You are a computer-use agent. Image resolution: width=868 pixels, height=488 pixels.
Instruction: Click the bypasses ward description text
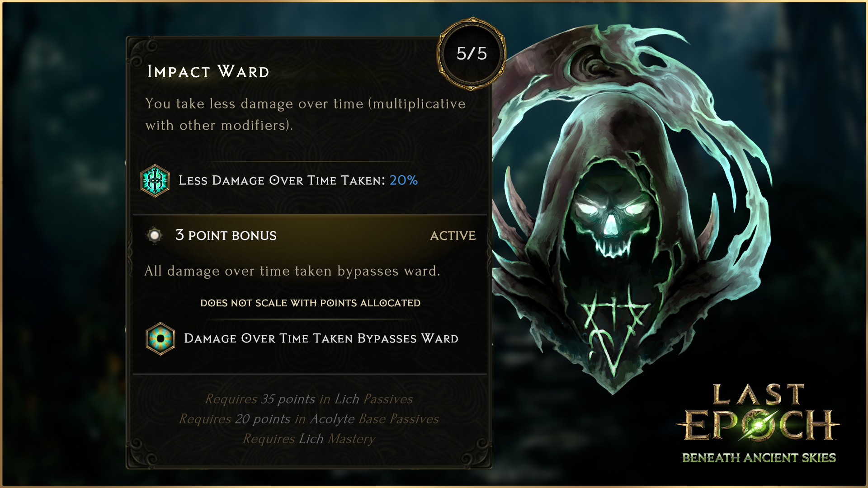coord(292,271)
